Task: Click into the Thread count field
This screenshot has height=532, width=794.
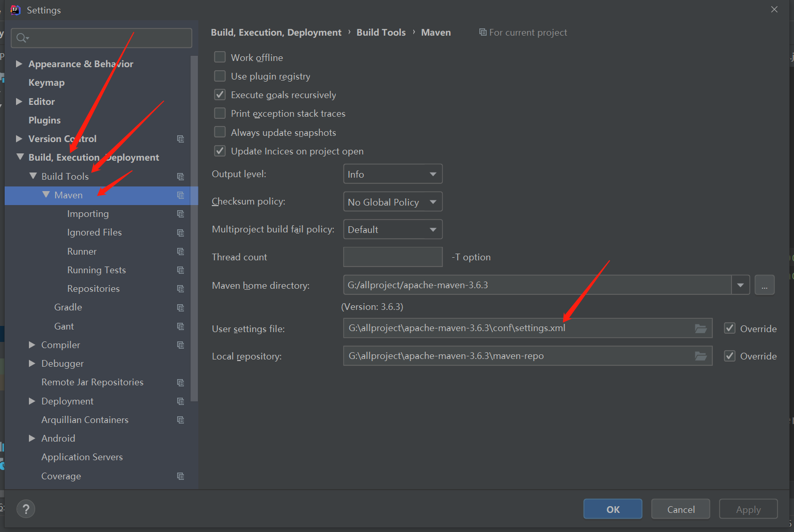Action: (393, 257)
